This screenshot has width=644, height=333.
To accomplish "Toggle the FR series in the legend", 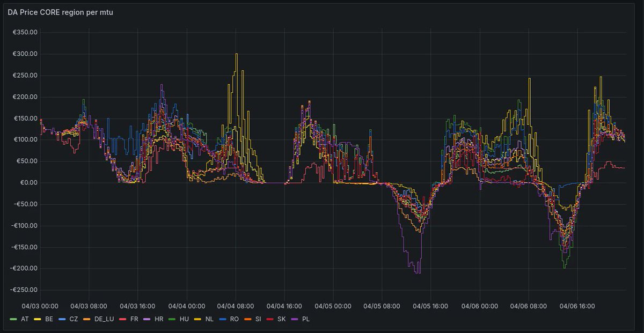I will tap(134, 320).
